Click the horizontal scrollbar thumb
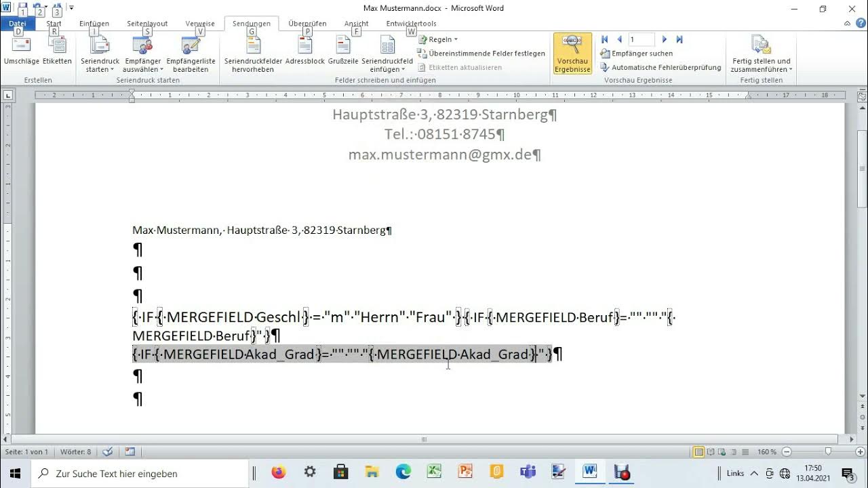 pyautogui.click(x=424, y=439)
